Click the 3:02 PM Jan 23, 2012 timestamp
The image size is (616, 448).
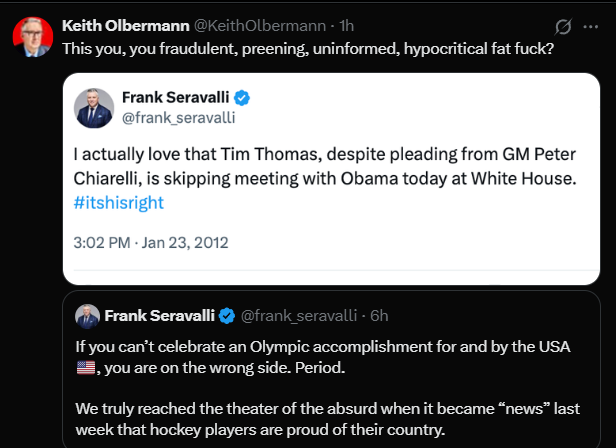click(x=151, y=242)
